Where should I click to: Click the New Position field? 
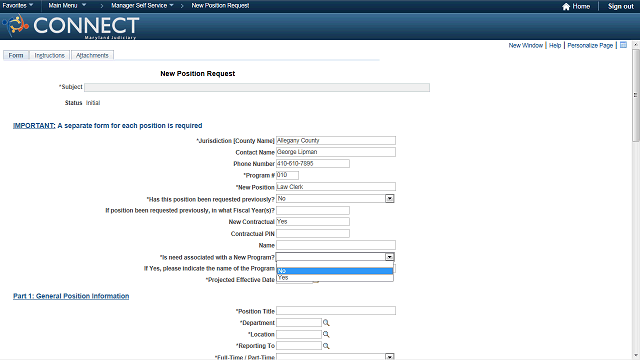pos(336,187)
